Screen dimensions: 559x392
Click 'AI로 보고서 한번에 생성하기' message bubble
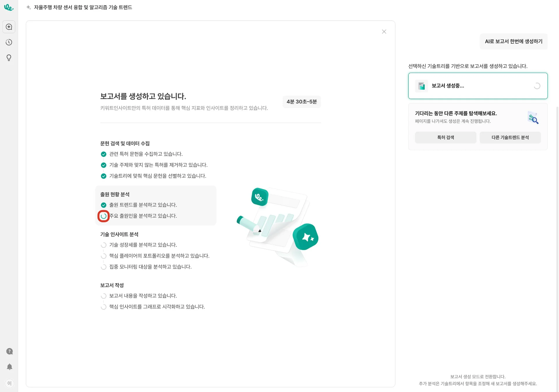pos(514,41)
